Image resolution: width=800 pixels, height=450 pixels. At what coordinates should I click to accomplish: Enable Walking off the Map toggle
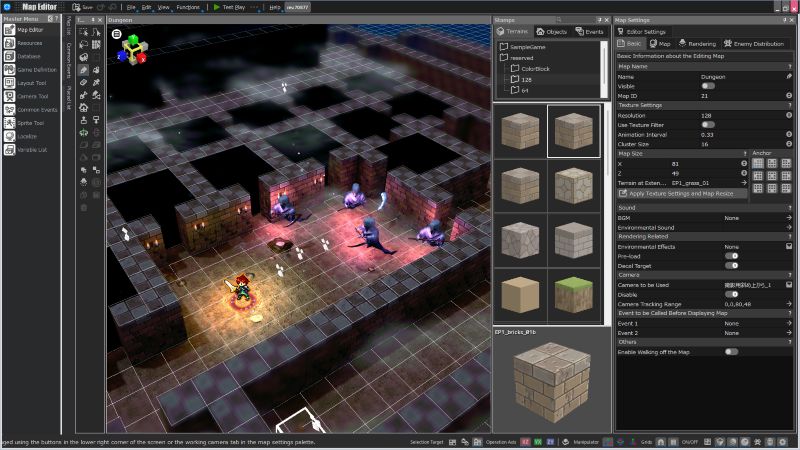(732, 352)
